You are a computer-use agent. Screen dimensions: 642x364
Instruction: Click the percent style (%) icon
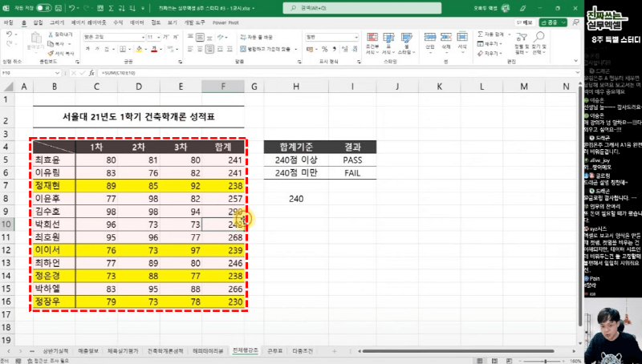(x=324, y=49)
